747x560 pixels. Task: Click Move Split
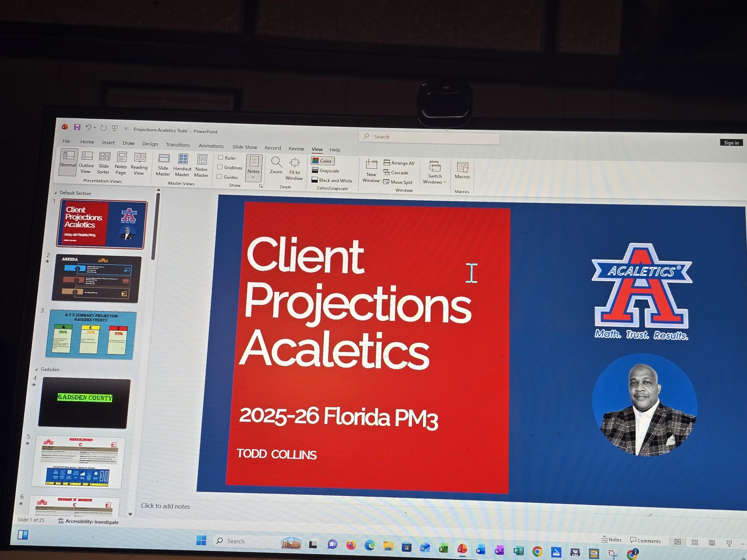coord(398,182)
